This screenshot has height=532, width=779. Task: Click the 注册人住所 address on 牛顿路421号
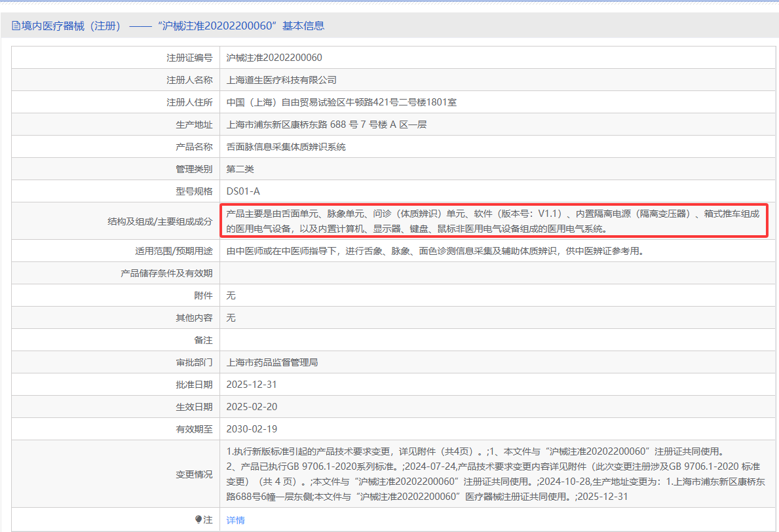click(x=341, y=102)
